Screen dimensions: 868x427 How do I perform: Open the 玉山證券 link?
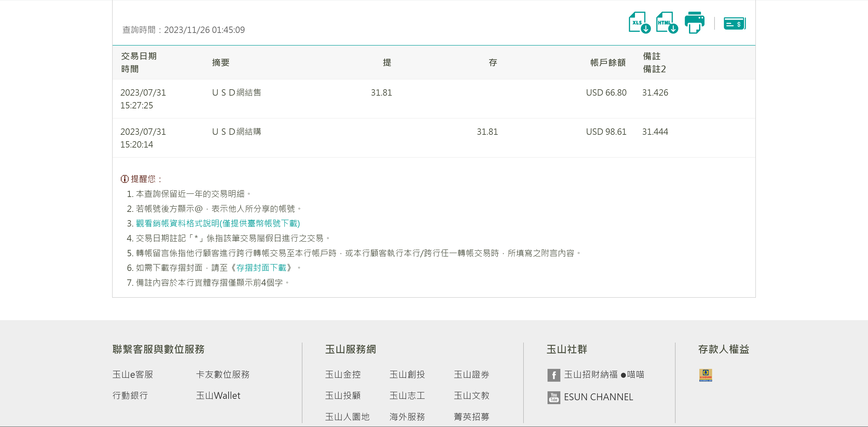(x=471, y=374)
